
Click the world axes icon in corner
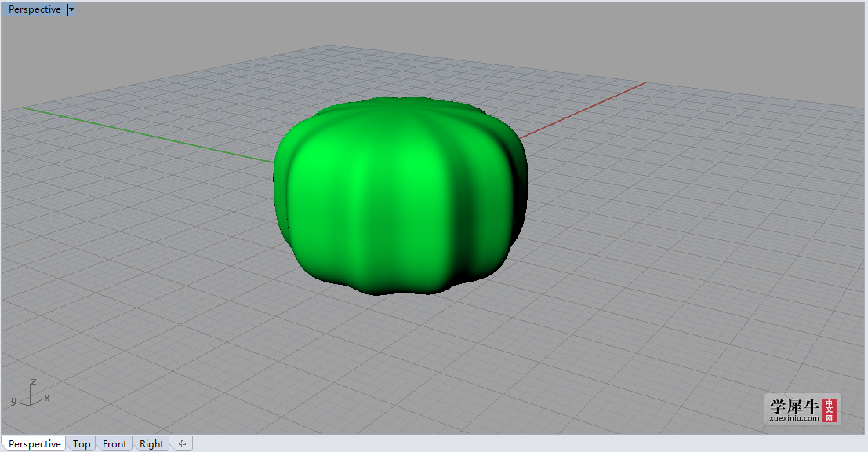click(x=30, y=393)
